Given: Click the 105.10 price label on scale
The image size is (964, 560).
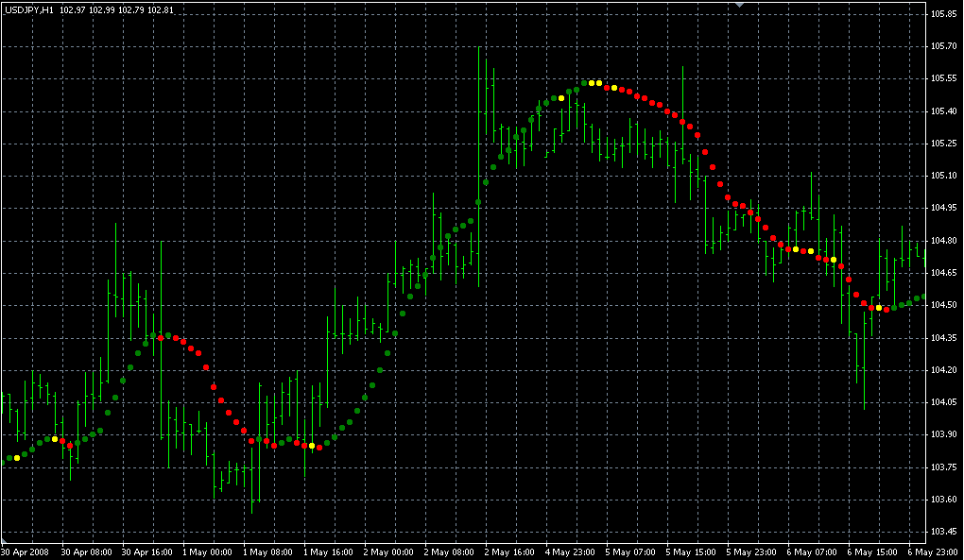Looking at the screenshot, I should click(x=944, y=176).
